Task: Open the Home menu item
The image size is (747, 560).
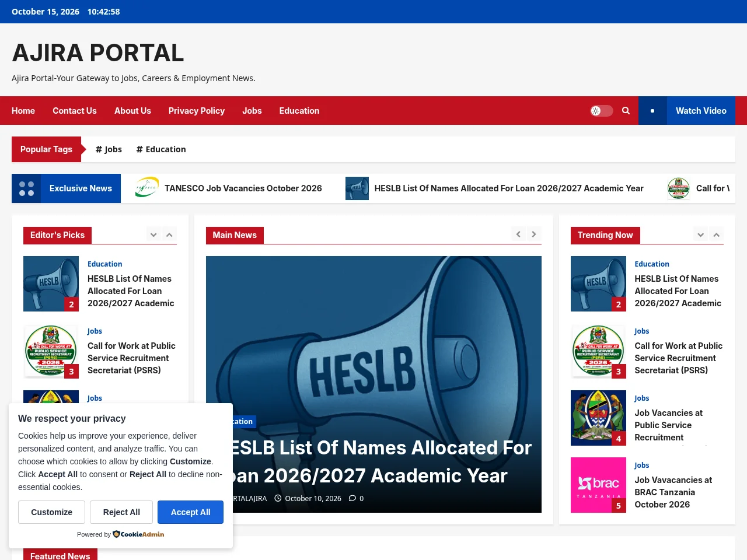Action: (23, 111)
